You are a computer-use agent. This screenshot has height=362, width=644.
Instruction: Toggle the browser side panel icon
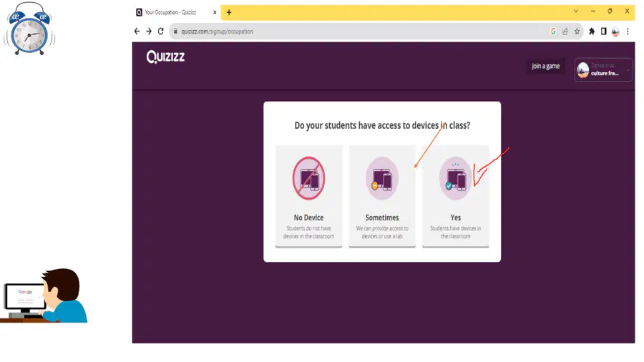pos(603,31)
